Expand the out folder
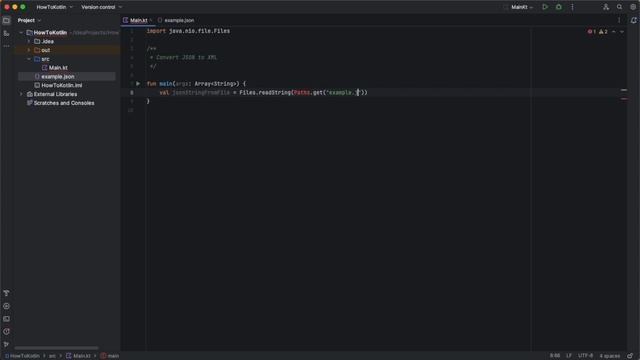The image size is (640, 360). tap(29, 50)
